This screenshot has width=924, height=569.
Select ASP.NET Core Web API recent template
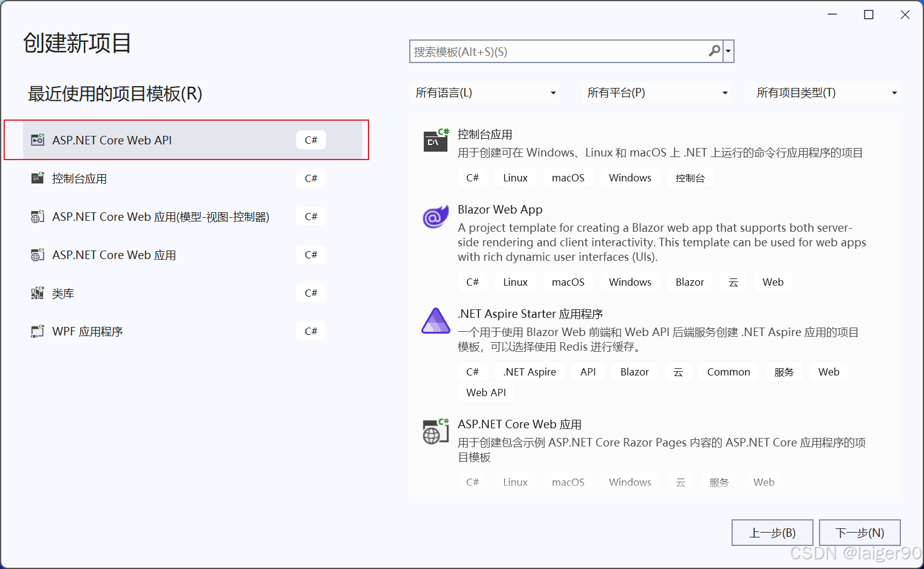192,140
